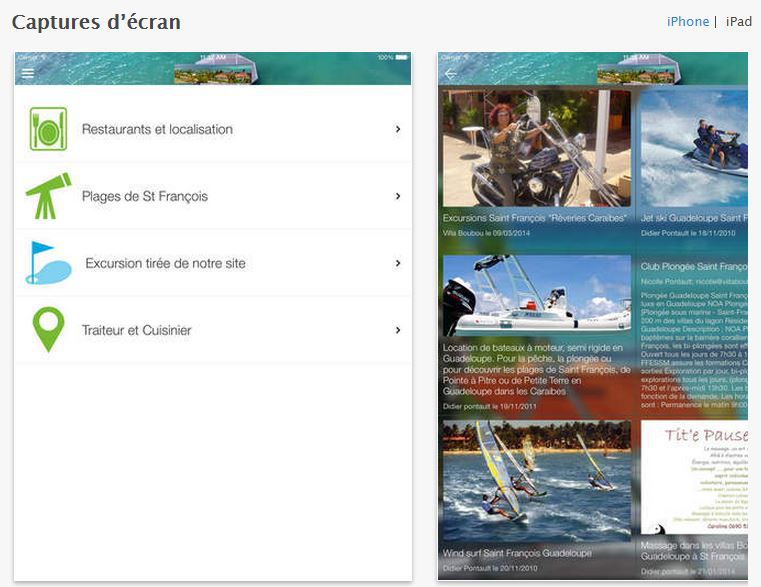Select the windsurfing photo
The width and height of the screenshot is (761, 587).
[536, 480]
